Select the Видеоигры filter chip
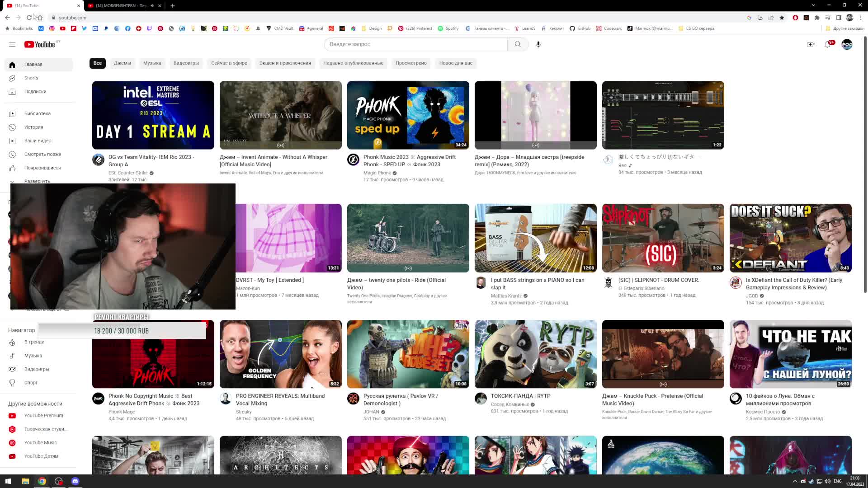 (x=186, y=63)
